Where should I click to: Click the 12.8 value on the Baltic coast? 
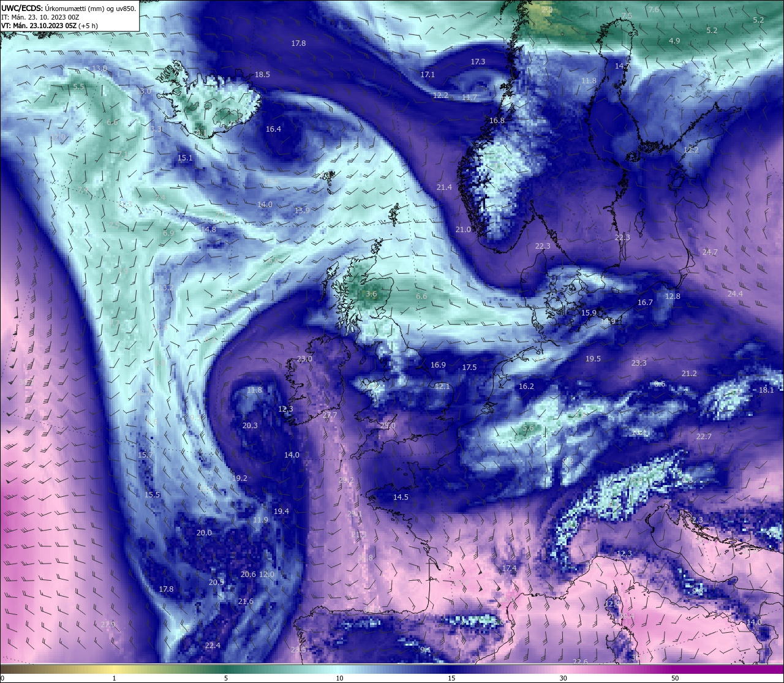[x=673, y=296]
